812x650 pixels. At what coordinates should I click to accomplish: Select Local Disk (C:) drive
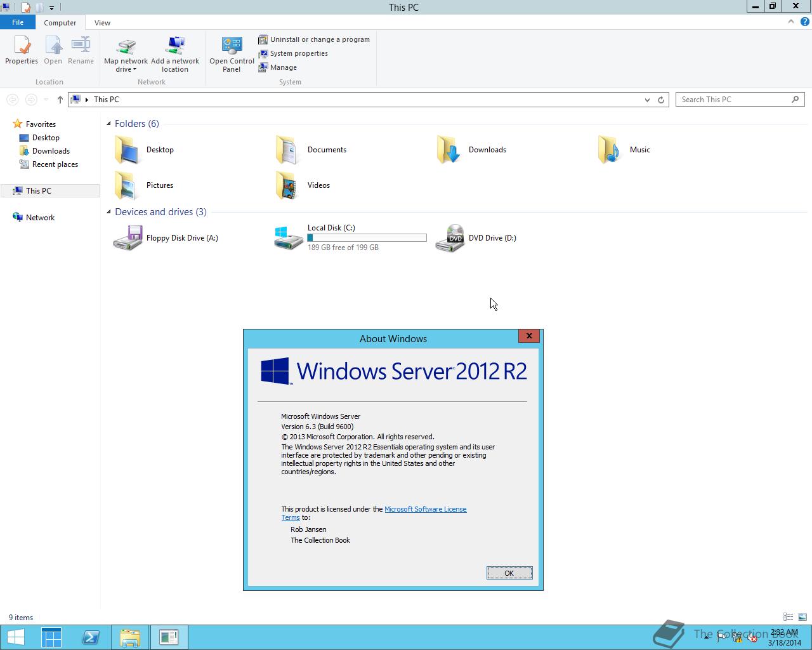point(350,237)
